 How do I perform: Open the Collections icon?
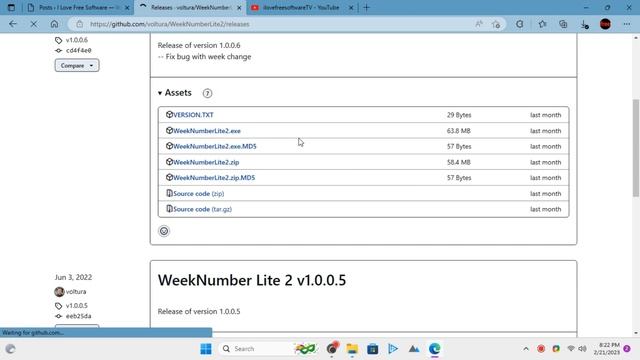point(563,24)
